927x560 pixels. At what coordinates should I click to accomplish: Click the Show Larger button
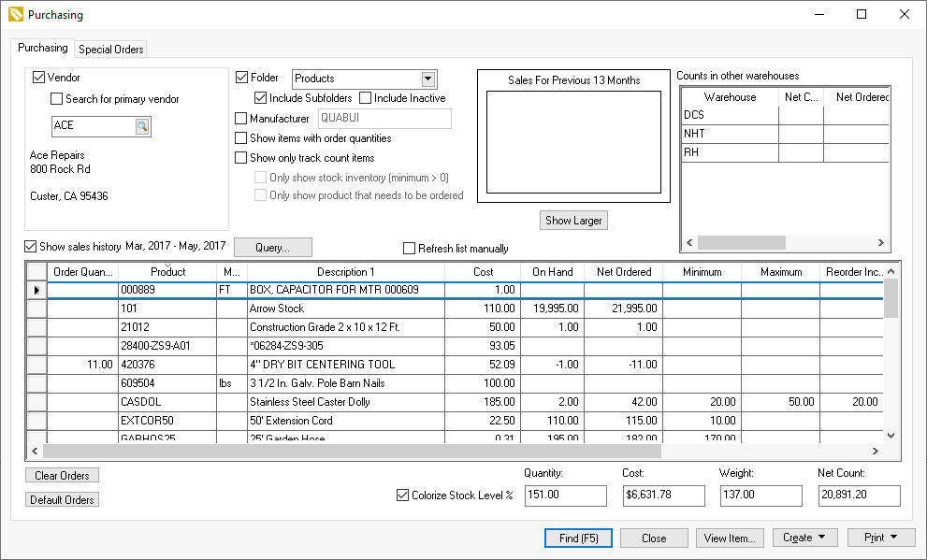(573, 221)
